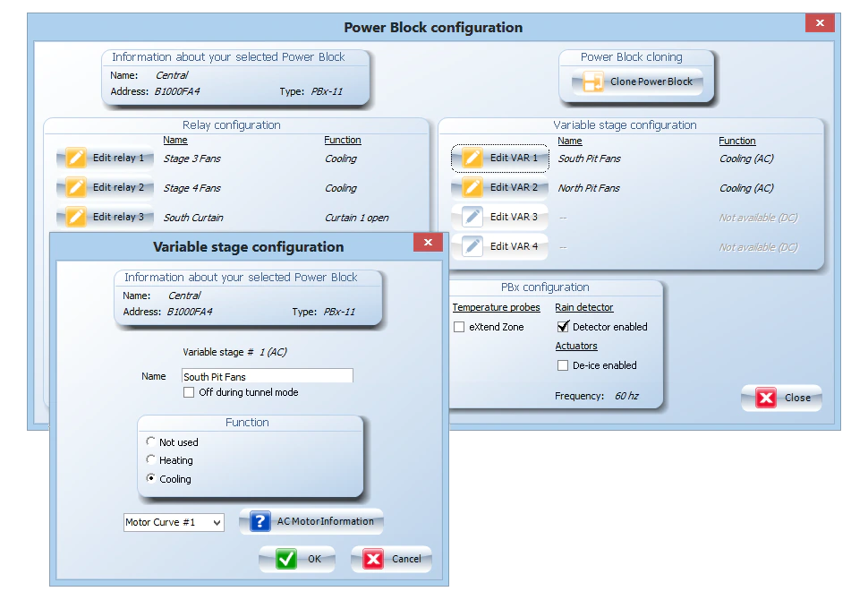The height and width of the screenshot is (600, 868).
Task: Click the Edit VAR 4 pencil icon
Action: click(x=472, y=246)
